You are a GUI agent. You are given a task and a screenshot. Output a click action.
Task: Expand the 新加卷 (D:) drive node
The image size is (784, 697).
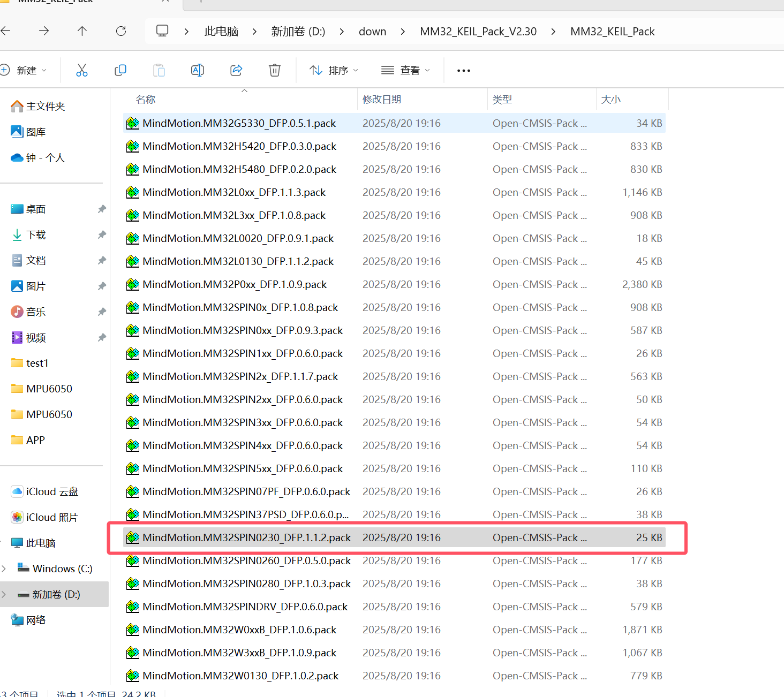pos(4,594)
